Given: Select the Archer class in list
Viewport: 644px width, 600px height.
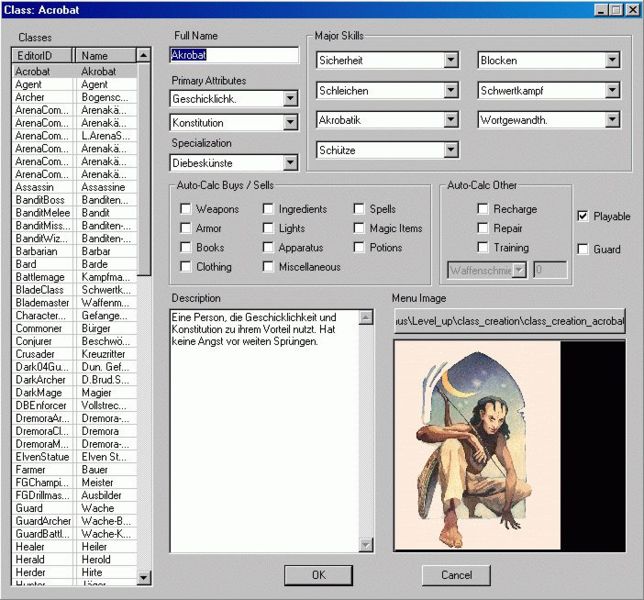Looking at the screenshot, I should [75, 97].
